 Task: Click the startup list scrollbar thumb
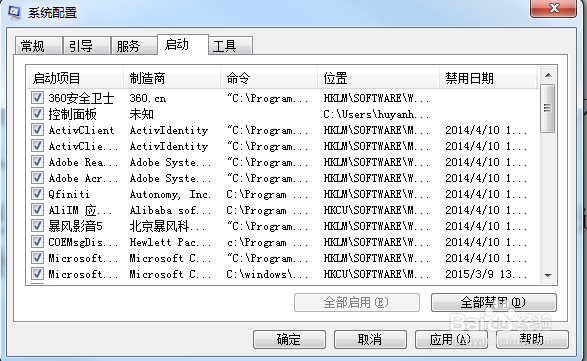click(548, 108)
